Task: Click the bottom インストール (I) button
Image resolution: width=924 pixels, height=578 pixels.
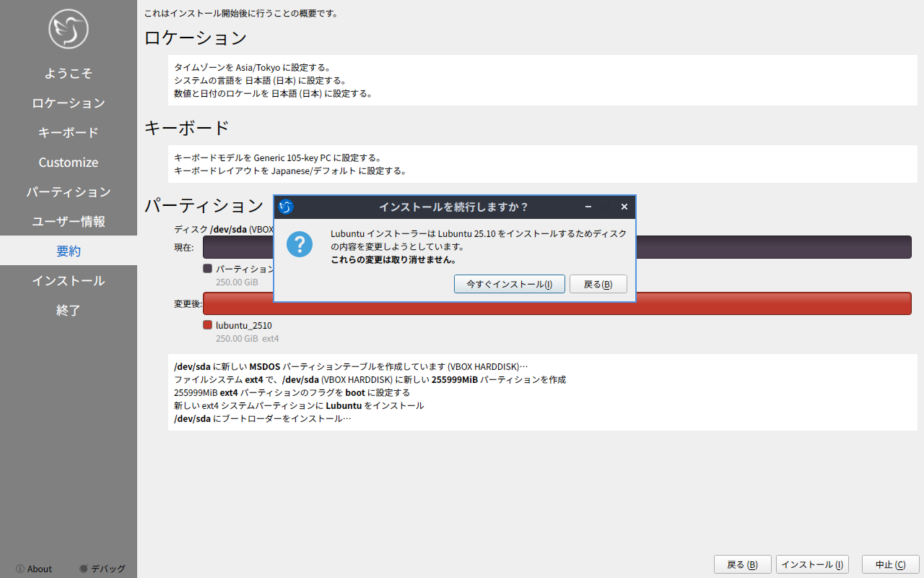Action: (812, 564)
